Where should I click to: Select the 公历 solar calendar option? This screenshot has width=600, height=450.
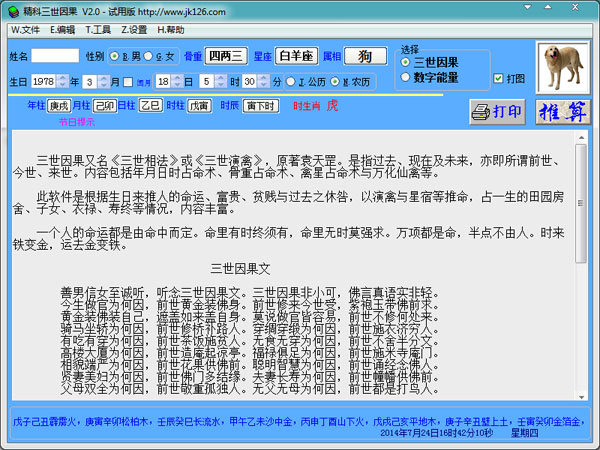click(x=290, y=81)
